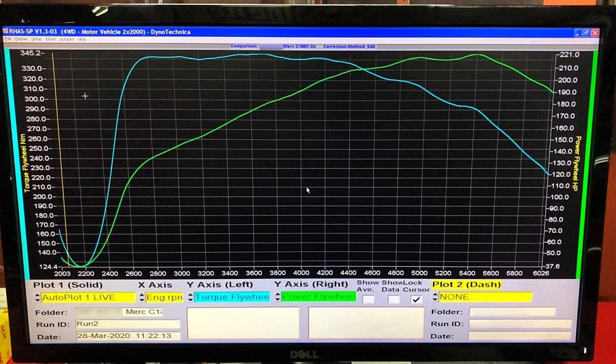Click the empty Plot 2 Date field
The image size is (616, 364).
click(x=519, y=336)
